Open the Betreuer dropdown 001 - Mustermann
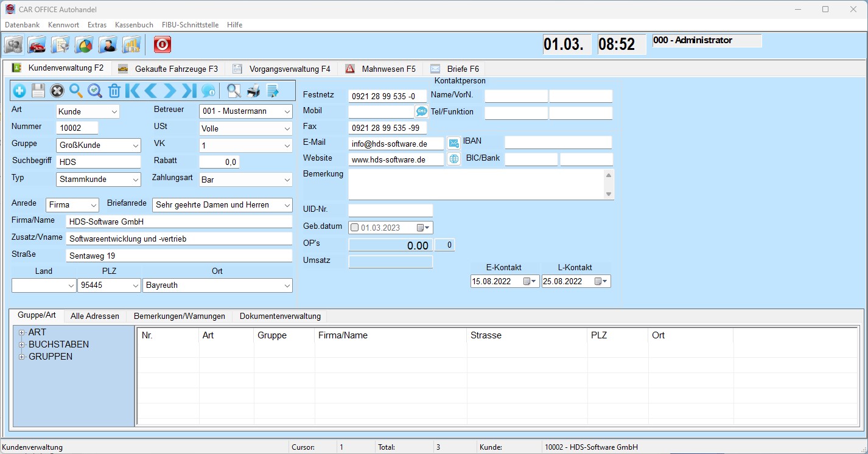The width and height of the screenshot is (868, 454). coord(287,112)
